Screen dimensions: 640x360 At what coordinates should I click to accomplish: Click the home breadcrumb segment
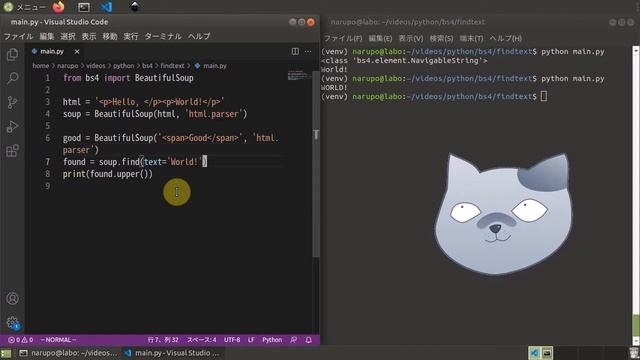pos(40,66)
